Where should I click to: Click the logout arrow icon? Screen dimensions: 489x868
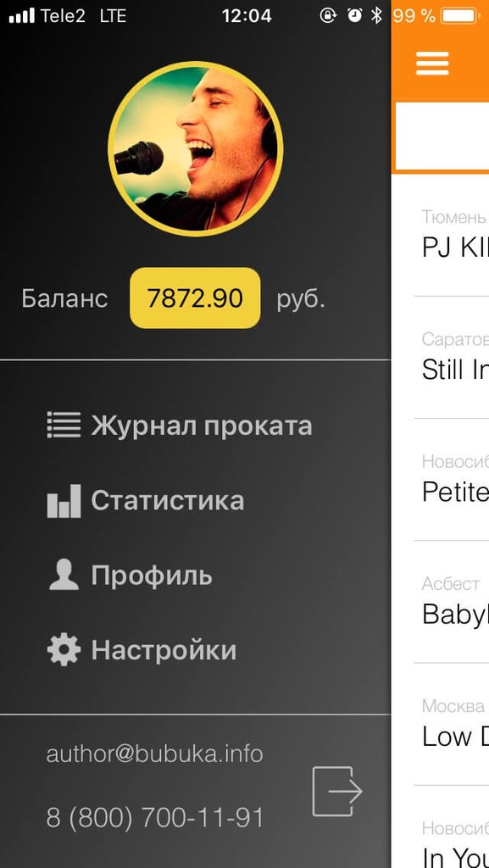click(337, 791)
